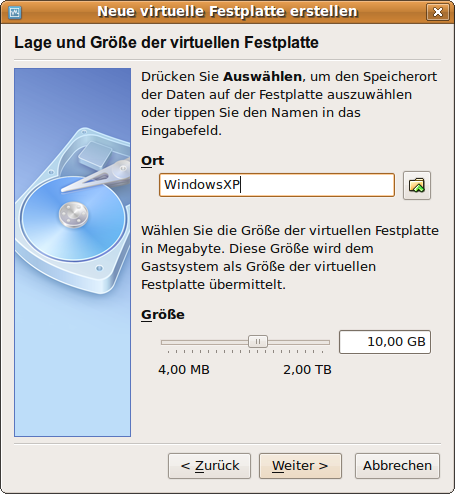Image resolution: width=455 pixels, height=494 pixels.
Task: Close the dialog with the X button
Action: (438, 12)
